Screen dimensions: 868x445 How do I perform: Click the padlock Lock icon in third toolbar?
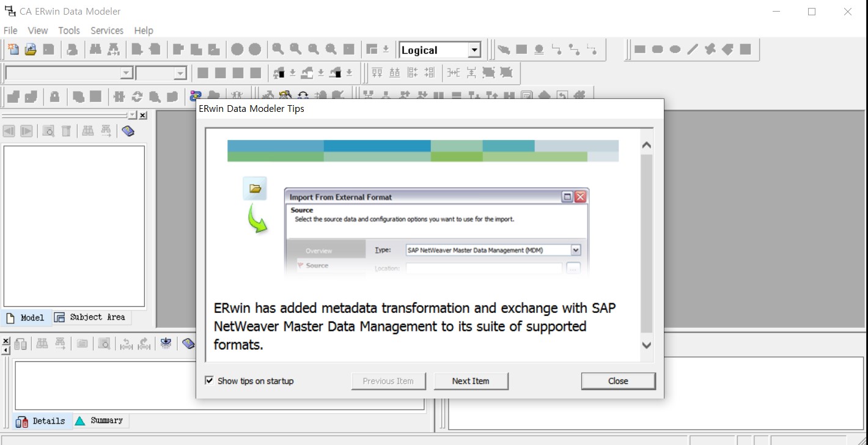54,97
